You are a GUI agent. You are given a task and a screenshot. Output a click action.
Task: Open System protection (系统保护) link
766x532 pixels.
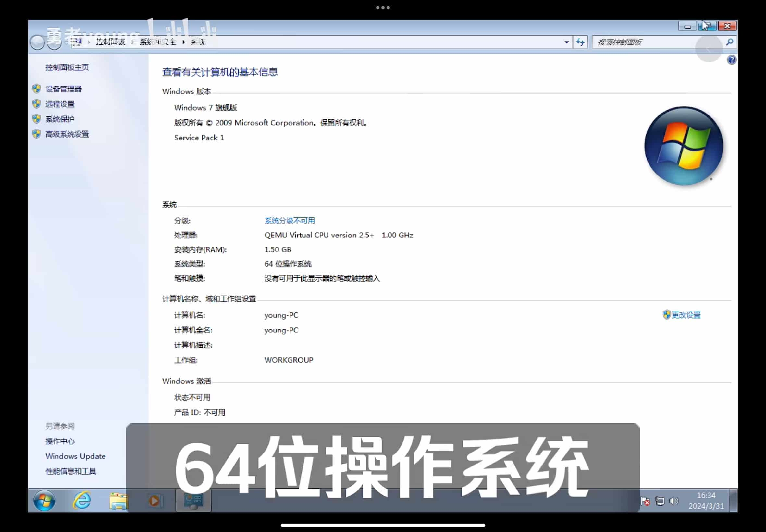(x=60, y=119)
